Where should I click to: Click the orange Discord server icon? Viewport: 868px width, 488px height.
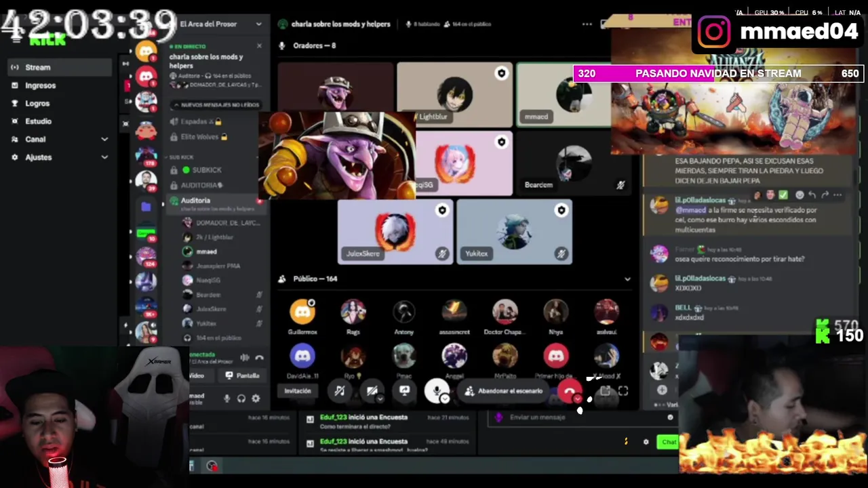146,51
